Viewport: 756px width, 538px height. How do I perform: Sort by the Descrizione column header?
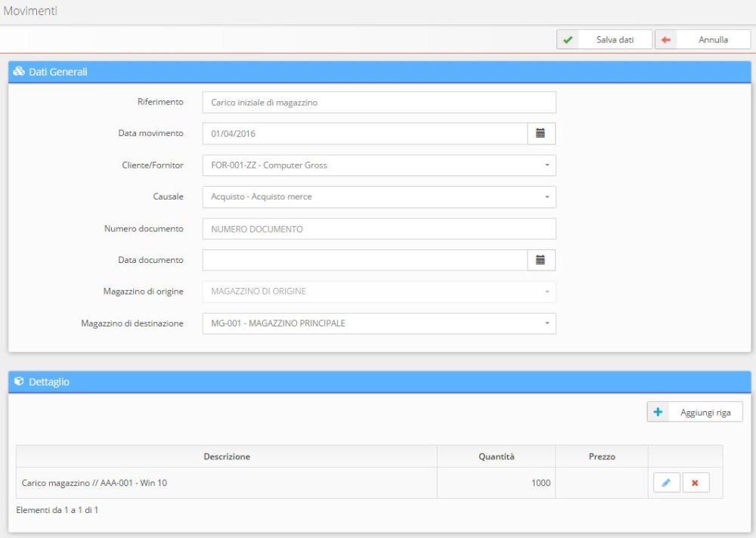click(227, 456)
